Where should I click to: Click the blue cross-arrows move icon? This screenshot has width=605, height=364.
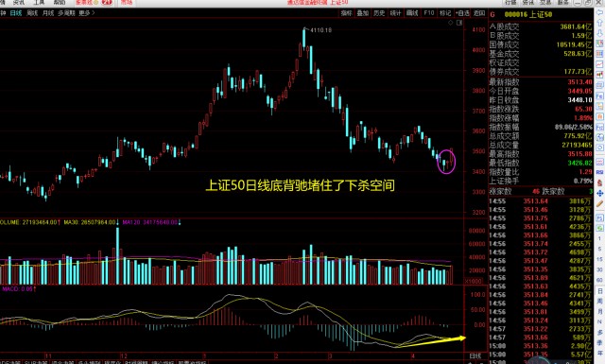click(x=599, y=193)
